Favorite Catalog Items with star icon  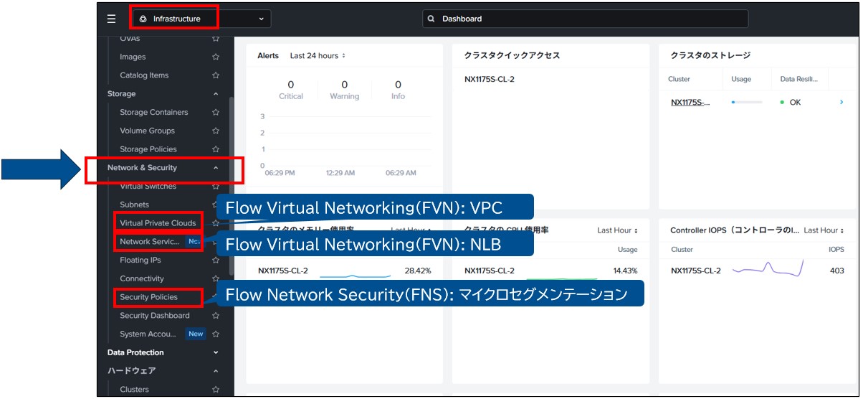pyautogui.click(x=216, y=75)
